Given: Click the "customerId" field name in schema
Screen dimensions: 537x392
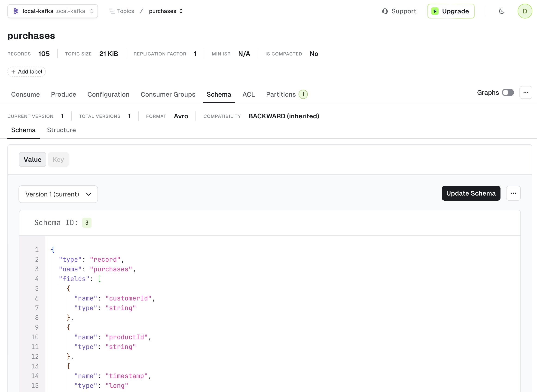Looking at the screenshot, I should pos(128,298).
